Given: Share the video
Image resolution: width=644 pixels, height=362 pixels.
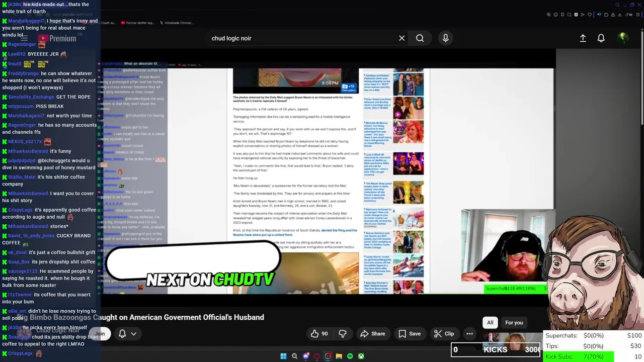Looking at the screenshot, I should [372, 334].
